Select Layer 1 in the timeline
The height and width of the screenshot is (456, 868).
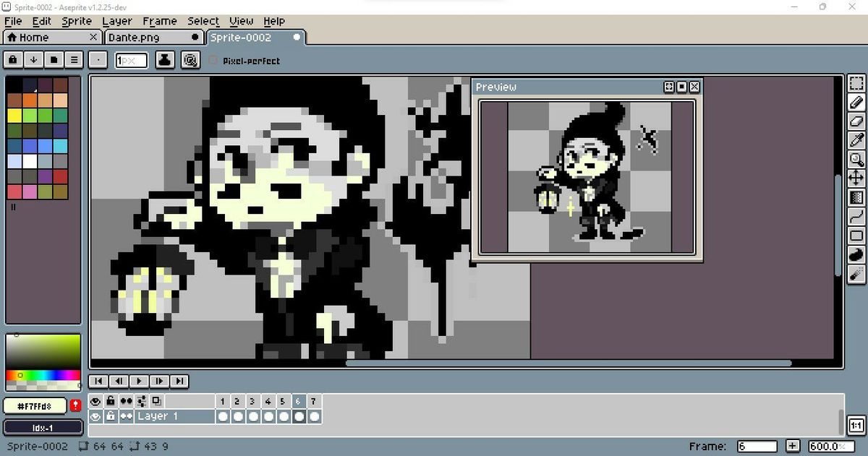[x=174, y=416]
